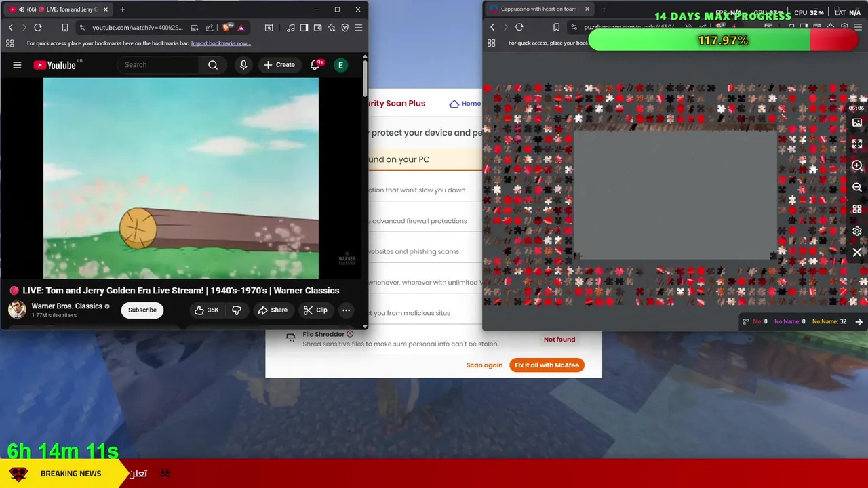The image size is (868, 488).
Task: Open Warner Bros. Classics channel avatar
Action: 17,310
